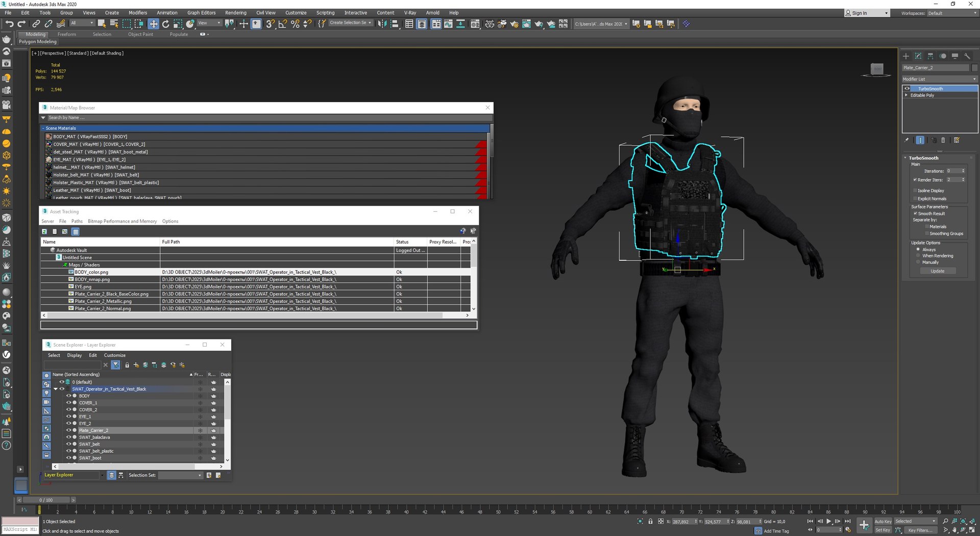This screenshot has width=980, height=536.
Task: Click Display Cameras filter in Scene Explorer
Action: 46,402
